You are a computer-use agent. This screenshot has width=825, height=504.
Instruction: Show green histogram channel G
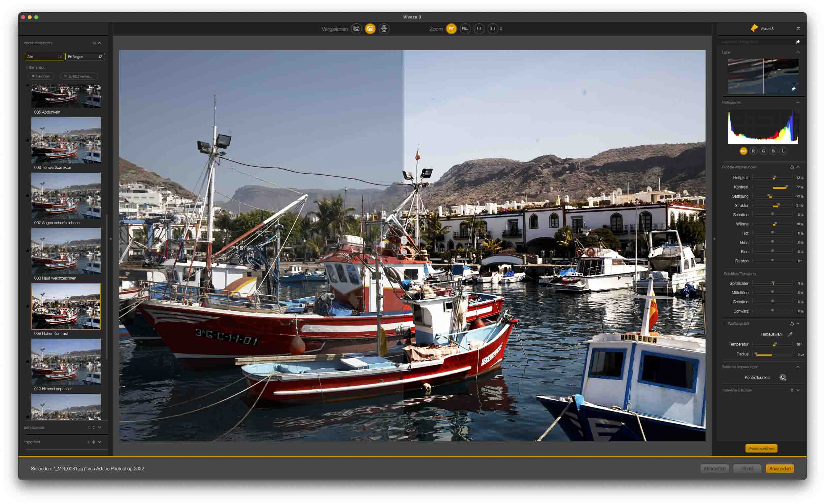click(763, 151)
